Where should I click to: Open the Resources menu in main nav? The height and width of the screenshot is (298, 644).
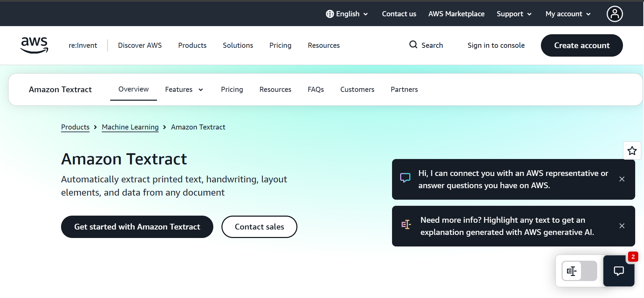point(324,45)
